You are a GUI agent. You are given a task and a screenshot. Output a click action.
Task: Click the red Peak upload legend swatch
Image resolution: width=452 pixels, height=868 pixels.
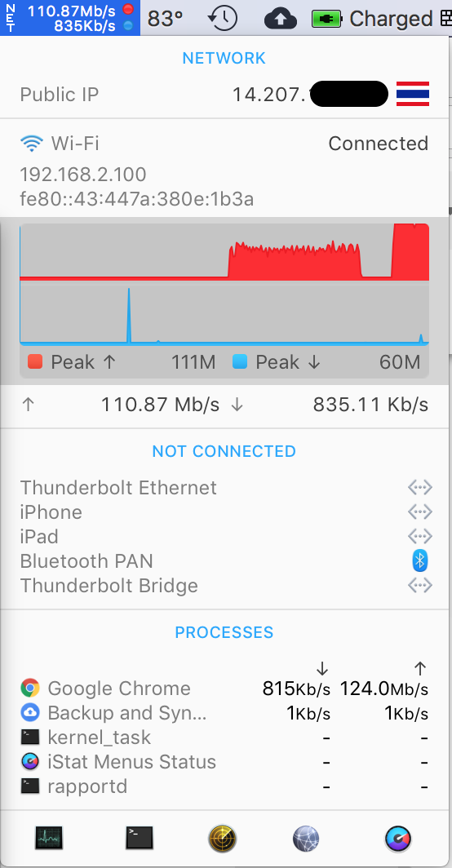[35, 362]
